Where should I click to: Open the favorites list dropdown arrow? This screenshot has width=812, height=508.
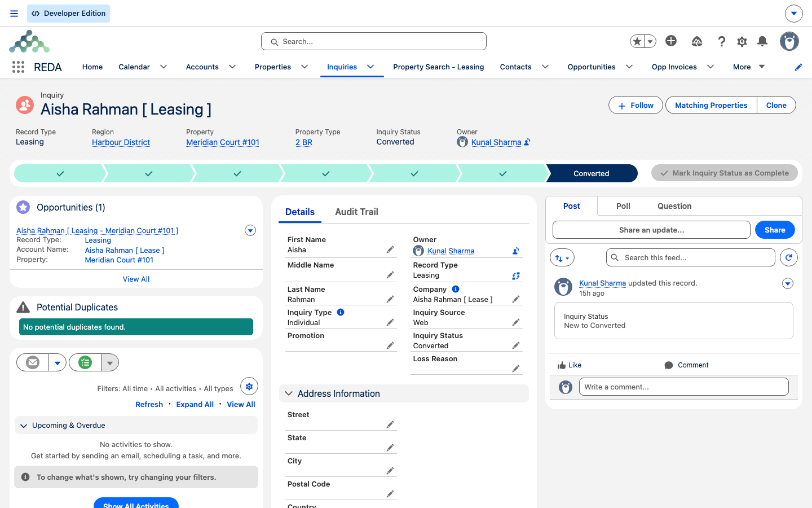click(650, 41)
